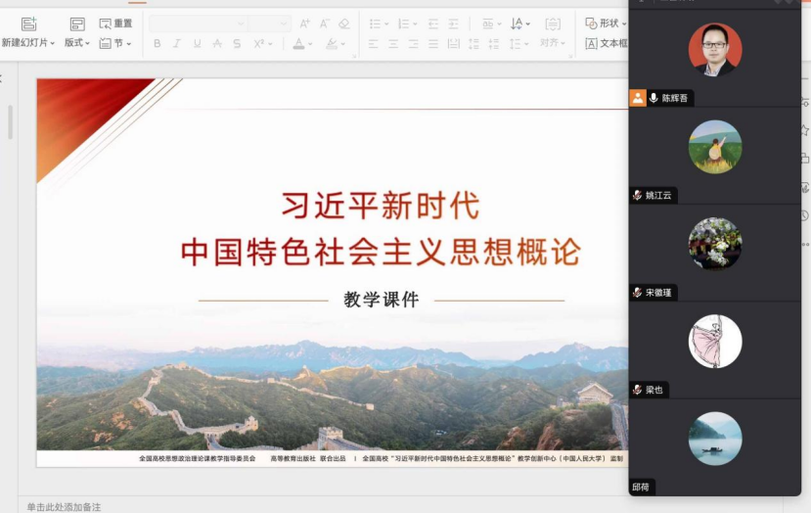
Task: Expand the Section (节) dropdown
Action: [x=115, y=44]
